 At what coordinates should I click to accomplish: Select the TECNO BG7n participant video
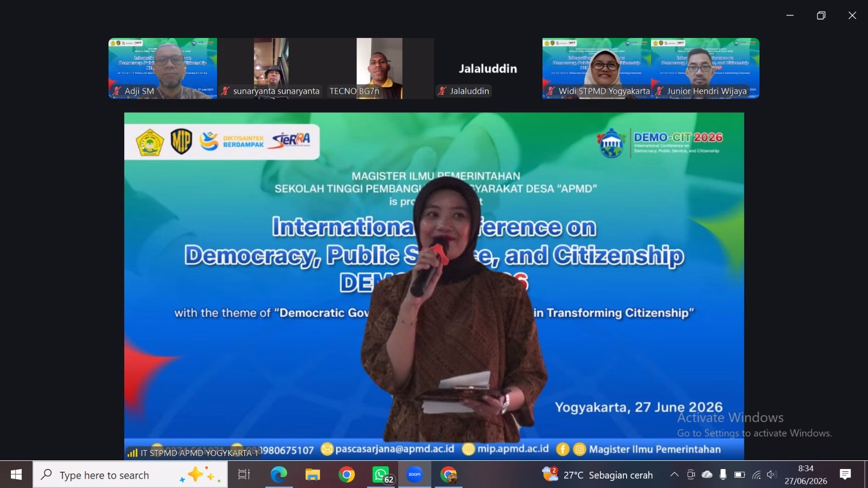coord(380,68)
